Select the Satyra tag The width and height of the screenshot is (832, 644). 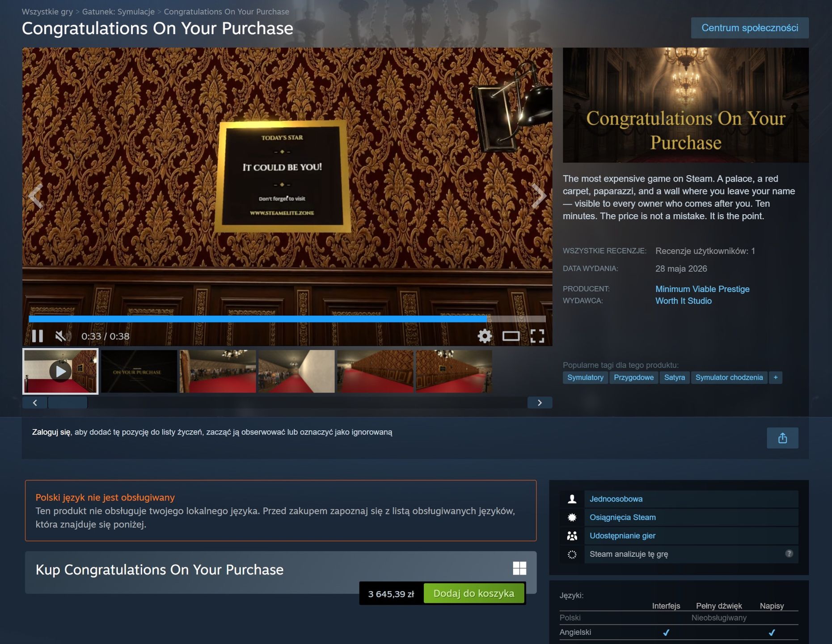coord(675,377)
